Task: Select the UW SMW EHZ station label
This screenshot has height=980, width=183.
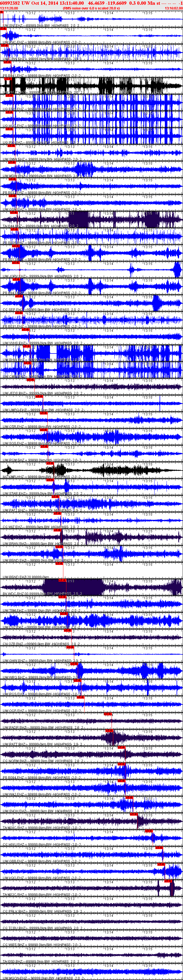Action: click(41, 159)
